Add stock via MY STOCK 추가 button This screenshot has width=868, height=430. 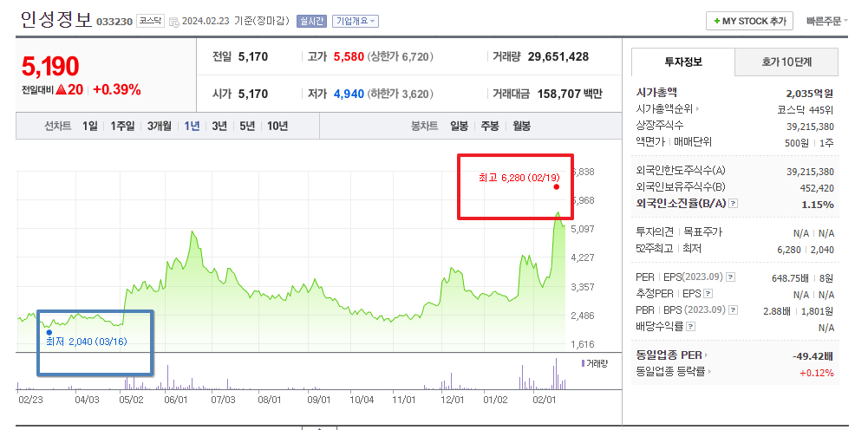click(749, 21)
